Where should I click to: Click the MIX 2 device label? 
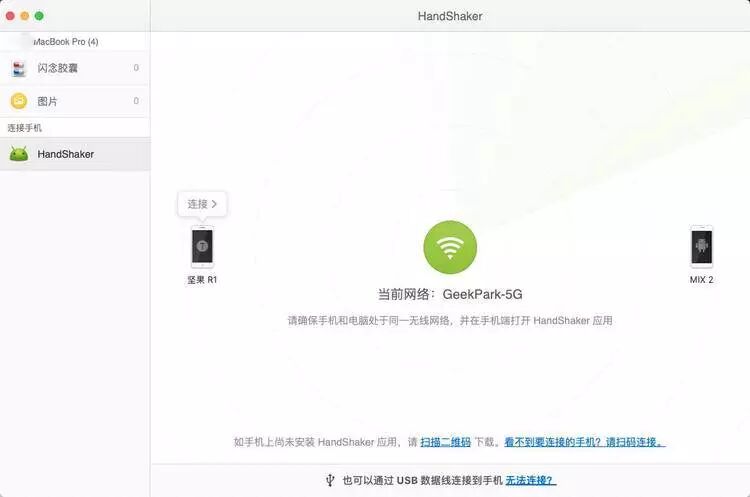coord(701,280)
